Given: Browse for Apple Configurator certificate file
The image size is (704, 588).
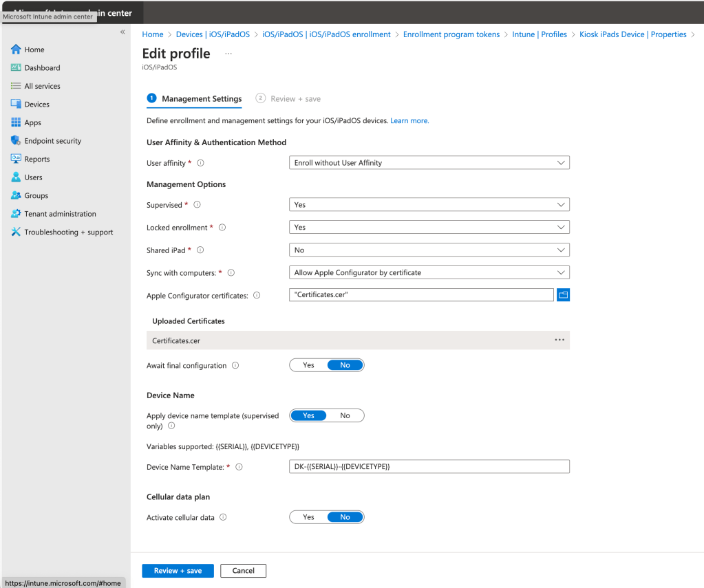Looking at the screenshot, I should (x=563, y=295).
